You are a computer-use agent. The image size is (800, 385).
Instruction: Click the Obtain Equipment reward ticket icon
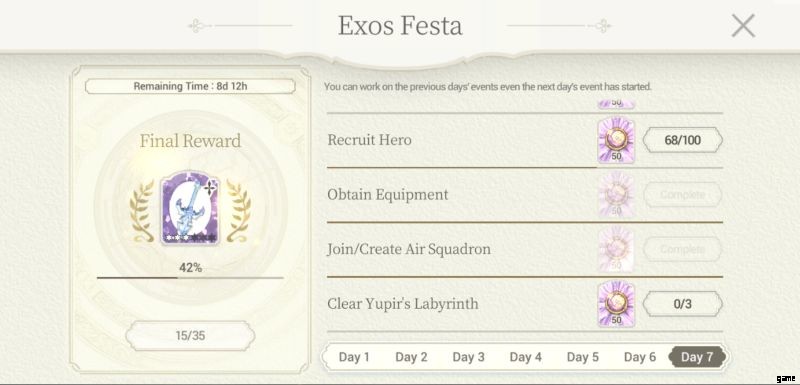[616, 195]
